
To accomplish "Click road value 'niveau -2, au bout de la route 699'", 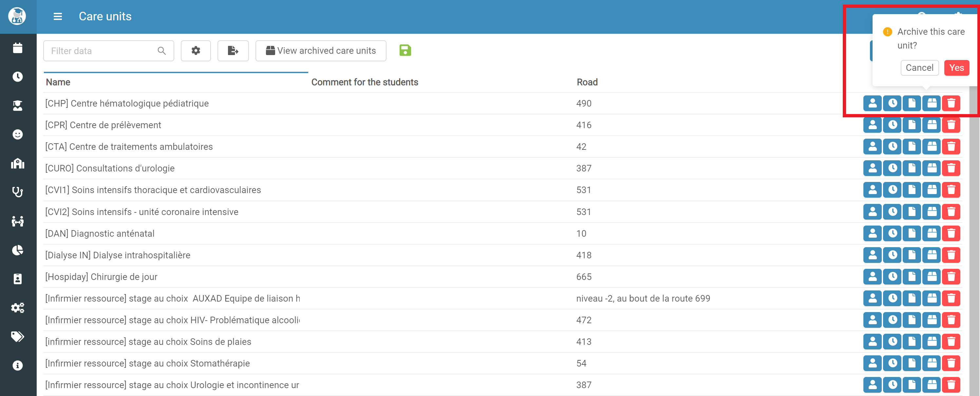I will tap(643, 299).
